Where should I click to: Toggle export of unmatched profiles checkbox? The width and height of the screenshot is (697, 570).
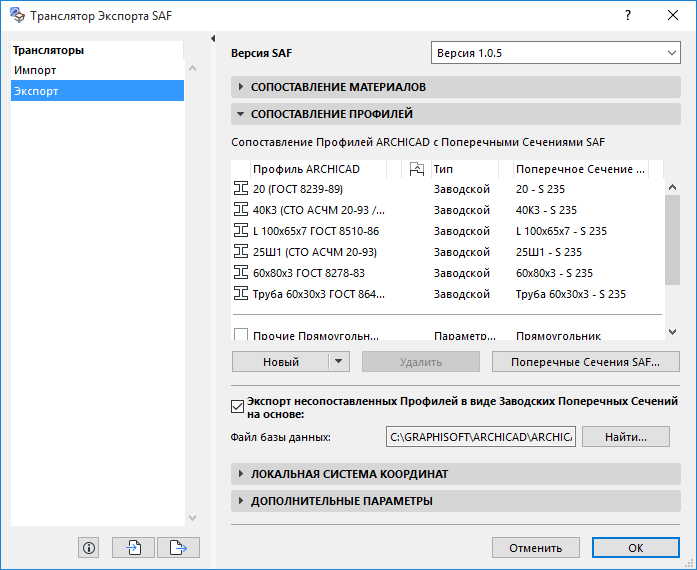coord(237,406)
